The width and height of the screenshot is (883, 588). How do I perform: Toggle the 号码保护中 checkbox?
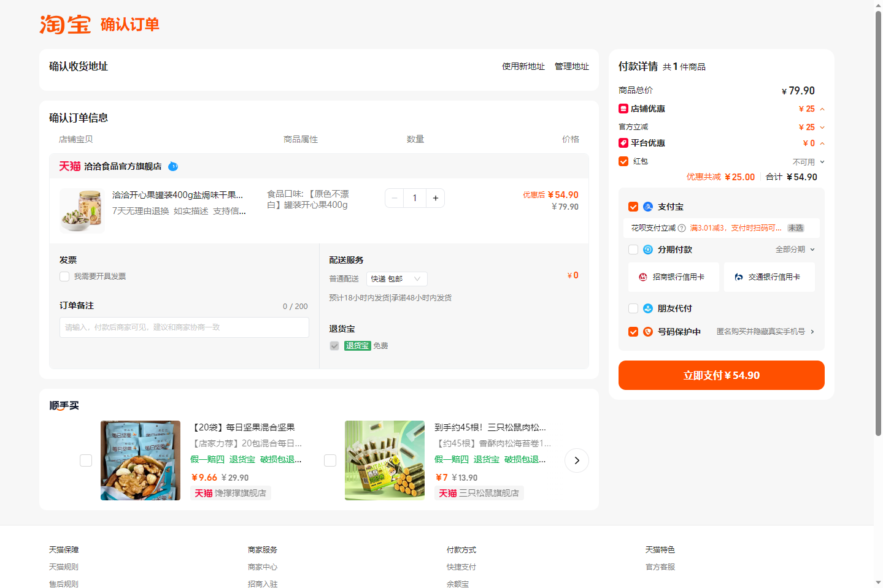point(633,332)
